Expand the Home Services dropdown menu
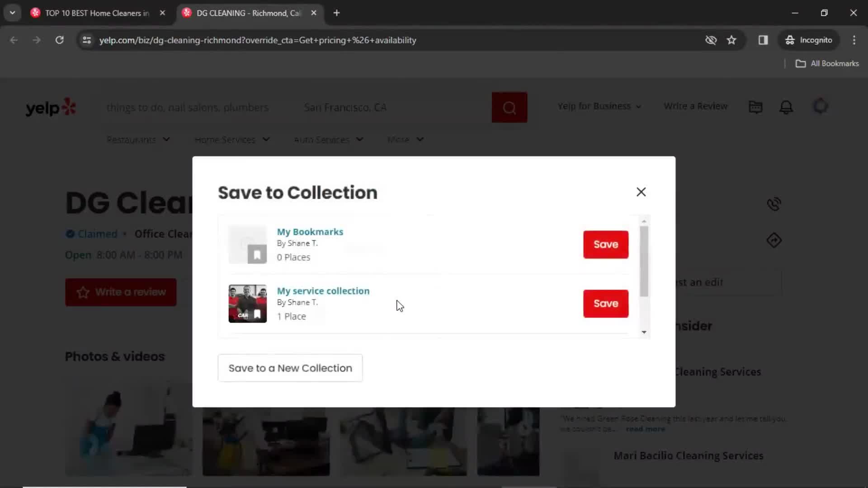 pyautogui.click(x=231, y=139)
